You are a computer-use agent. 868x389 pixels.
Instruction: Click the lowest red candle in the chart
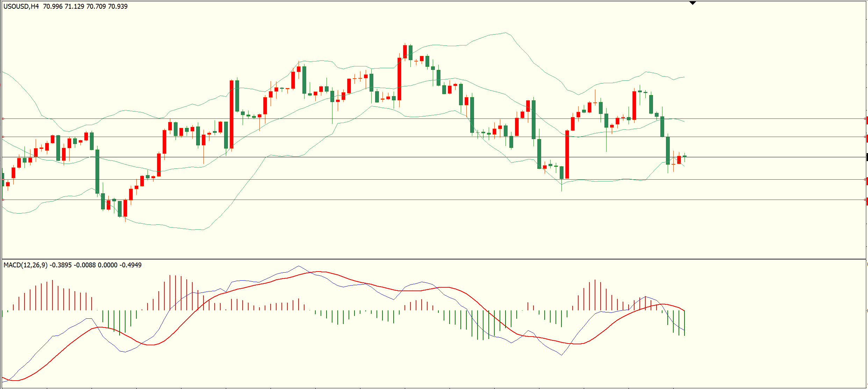coord(125,208)
